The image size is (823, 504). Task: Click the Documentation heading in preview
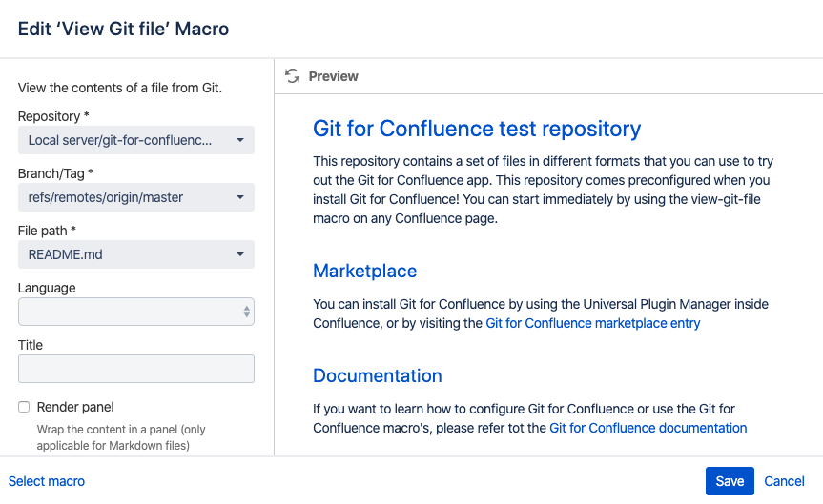(377, 375)
